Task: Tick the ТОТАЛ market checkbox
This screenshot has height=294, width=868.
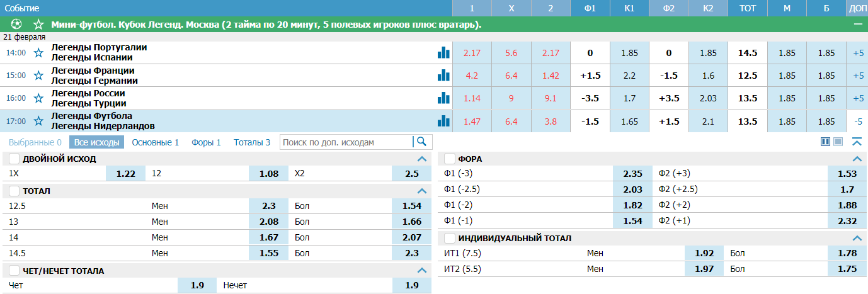Action: coord(14,191)
